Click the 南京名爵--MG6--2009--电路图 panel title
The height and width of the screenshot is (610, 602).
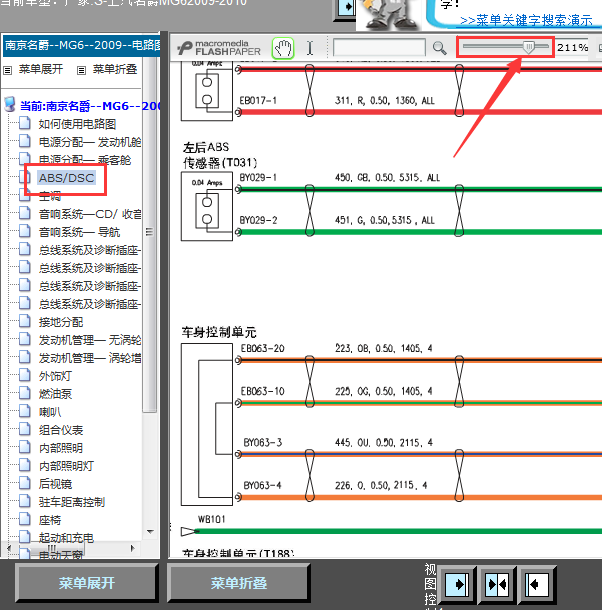(x=82, y=45)
